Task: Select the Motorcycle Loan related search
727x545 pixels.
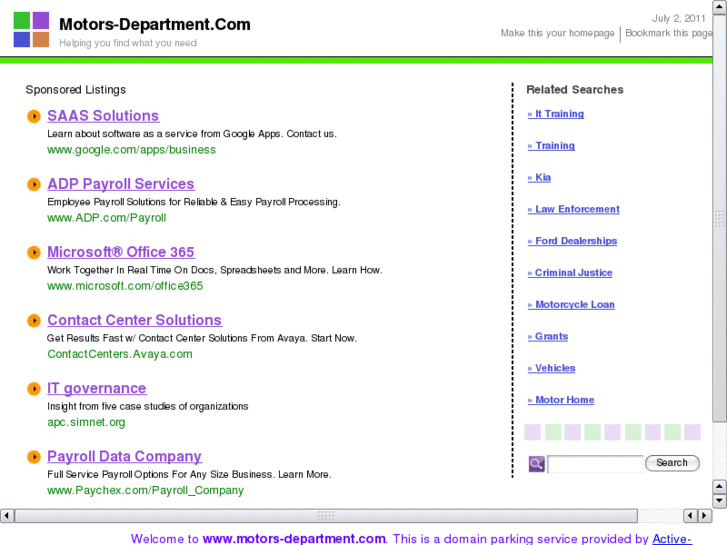Action: click(571, 305)
